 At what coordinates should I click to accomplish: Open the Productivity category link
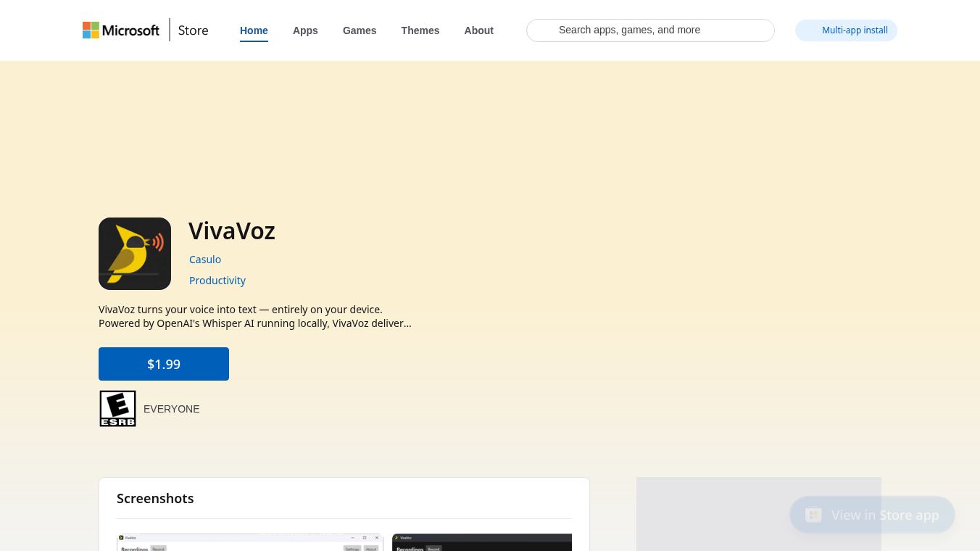217,281
